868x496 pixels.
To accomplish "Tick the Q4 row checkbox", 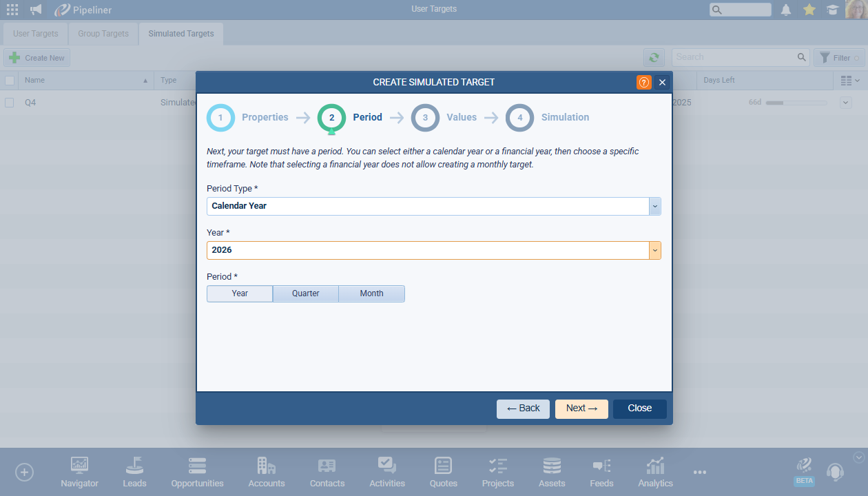I will pyautogui.click(x=10, y=103).
